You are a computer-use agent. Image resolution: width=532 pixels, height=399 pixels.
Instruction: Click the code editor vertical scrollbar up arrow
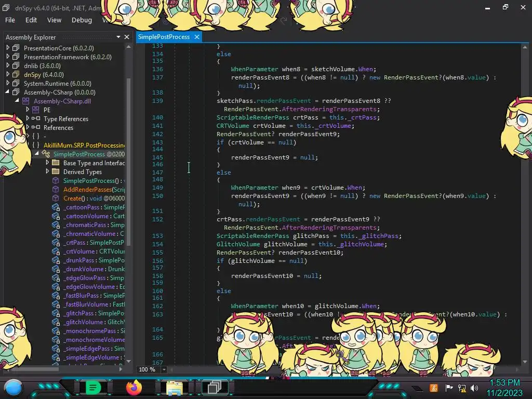coord(525,47)
